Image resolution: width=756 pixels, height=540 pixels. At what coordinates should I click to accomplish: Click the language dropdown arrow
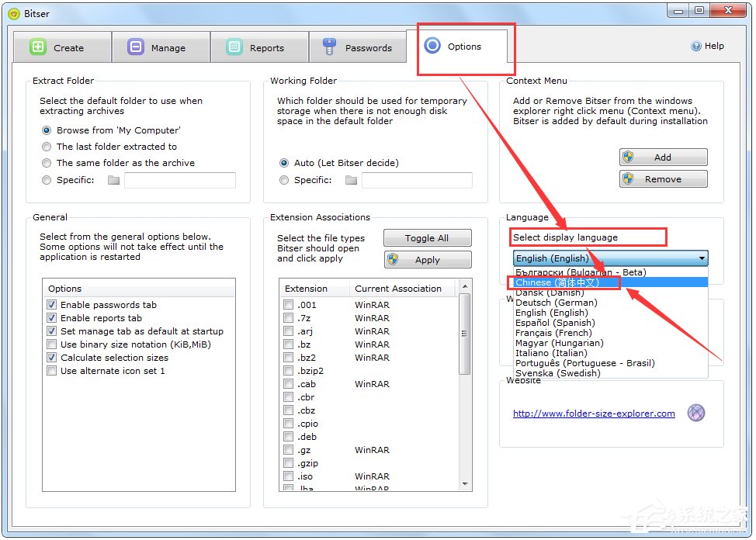tap(702, 258)
